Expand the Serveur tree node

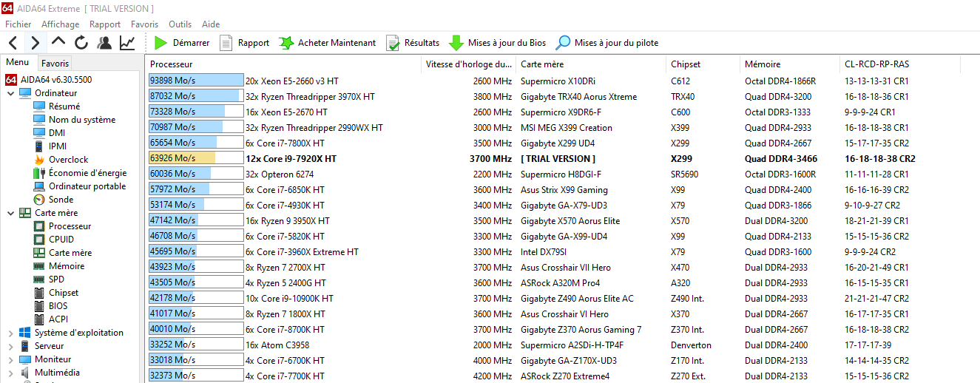tap(10, 346)
